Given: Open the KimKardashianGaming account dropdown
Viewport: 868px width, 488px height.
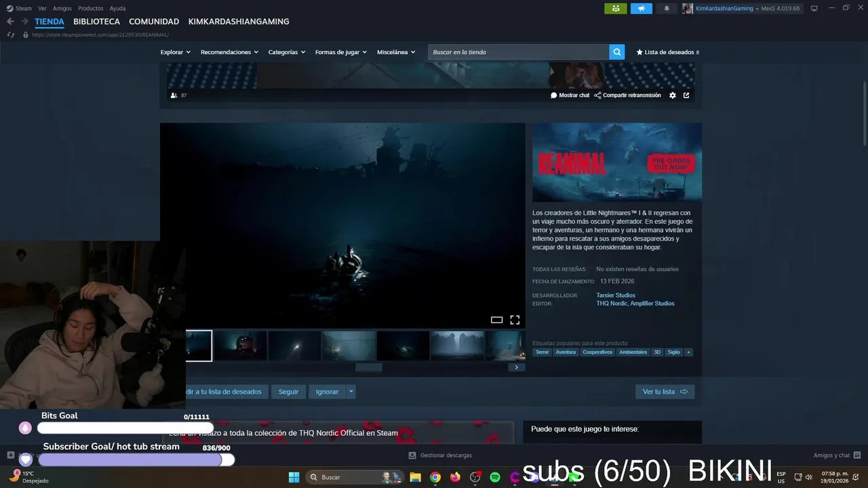Looking at the screenshot, I should point(728,8).
